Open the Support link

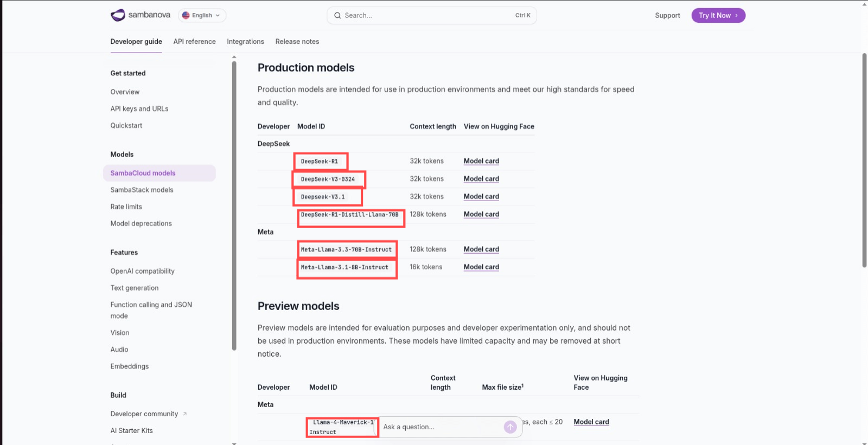pyautogui.click(x=667, y=15)
